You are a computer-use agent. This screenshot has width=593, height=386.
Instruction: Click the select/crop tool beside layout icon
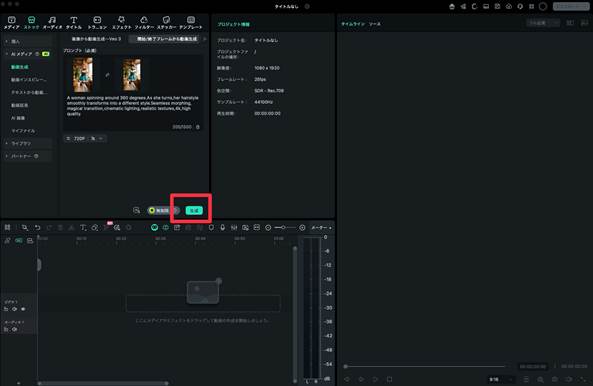click(x=25, y=227)
